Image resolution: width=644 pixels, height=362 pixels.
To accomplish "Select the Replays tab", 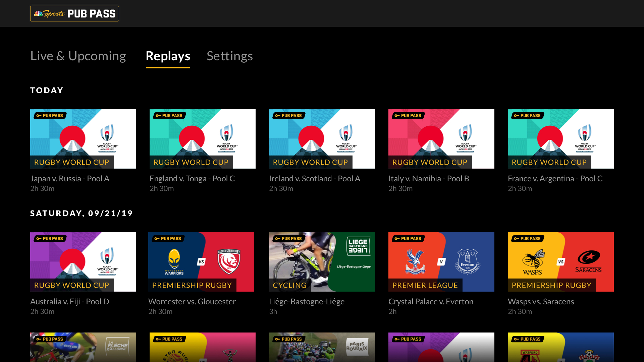I will point(168,56).
